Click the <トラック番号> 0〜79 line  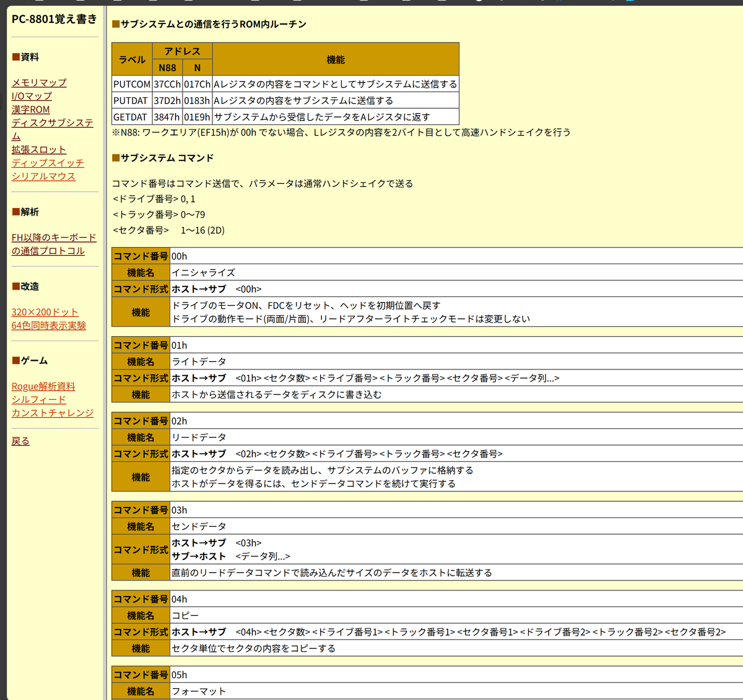(x=159, y=214)
